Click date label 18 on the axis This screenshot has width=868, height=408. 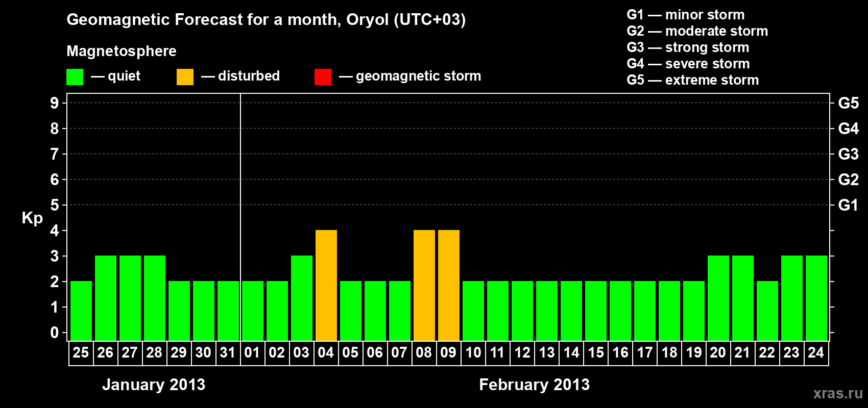coord(669,352)
